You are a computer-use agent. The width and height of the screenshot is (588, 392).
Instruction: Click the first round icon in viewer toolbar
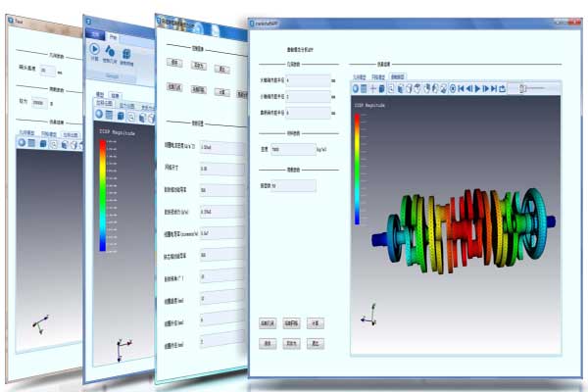(356, 88)
